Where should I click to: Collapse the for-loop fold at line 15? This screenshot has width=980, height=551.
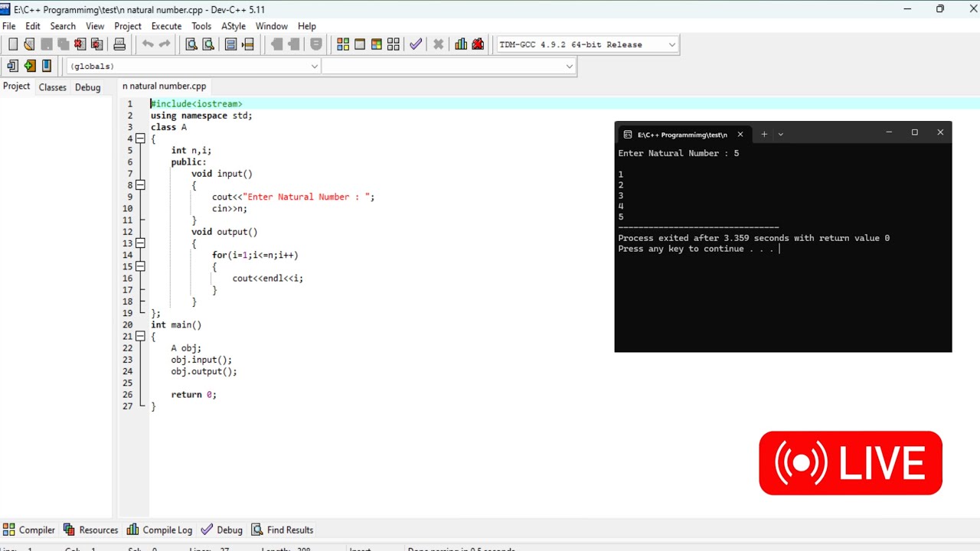(x=140, y=266)
